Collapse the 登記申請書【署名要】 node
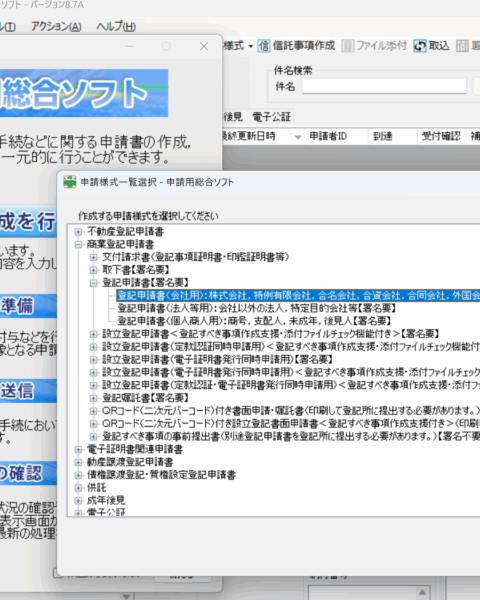The width and height of the screenshot is (480, 600). click(93, 283)
